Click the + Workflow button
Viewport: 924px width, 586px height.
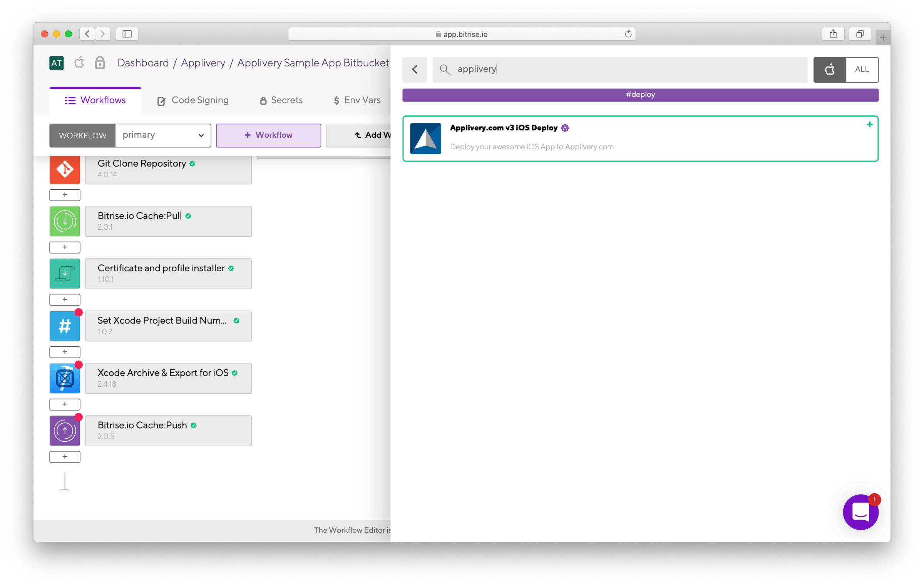point(268,135)
